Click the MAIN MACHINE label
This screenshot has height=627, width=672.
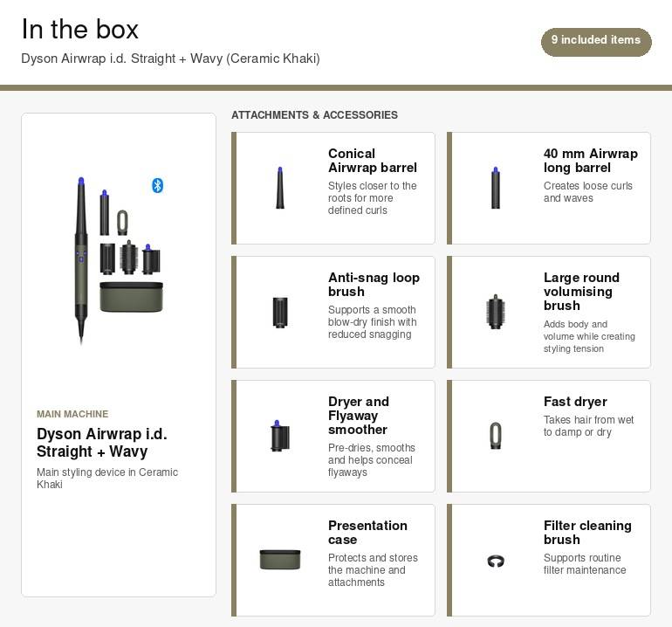[72, 414]
